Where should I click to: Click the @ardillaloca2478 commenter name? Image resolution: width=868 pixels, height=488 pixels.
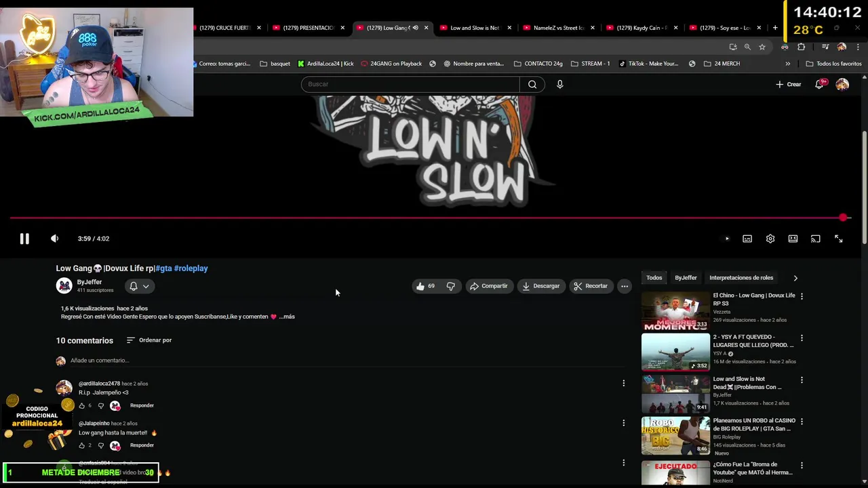click(x=99, y=384)
